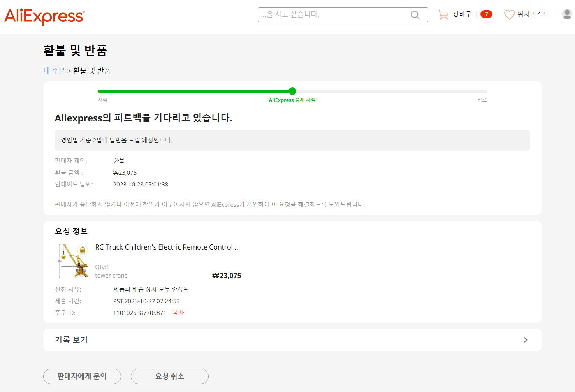Image resolution: width=575 pixels, height=392 pixels.
Task: Click the Qty:1 quantity text
Action: pyautogui.click(x=102, y=267)
